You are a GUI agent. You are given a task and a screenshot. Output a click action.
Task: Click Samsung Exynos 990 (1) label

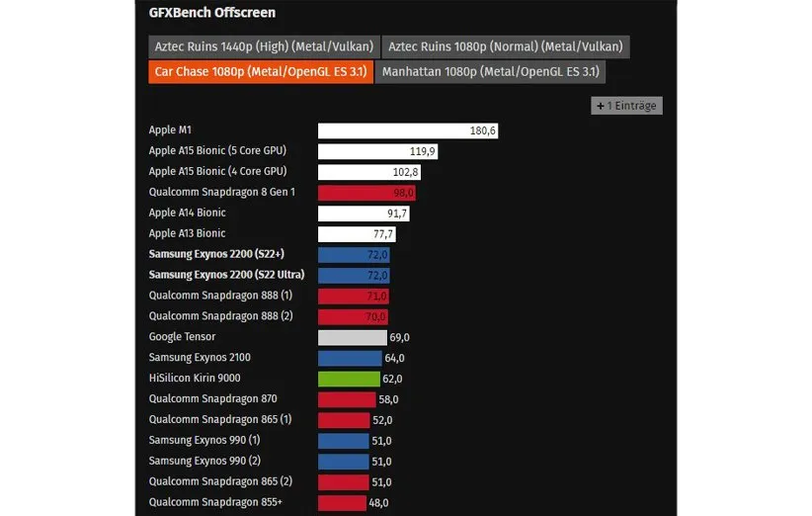click(x=204, y=440)
